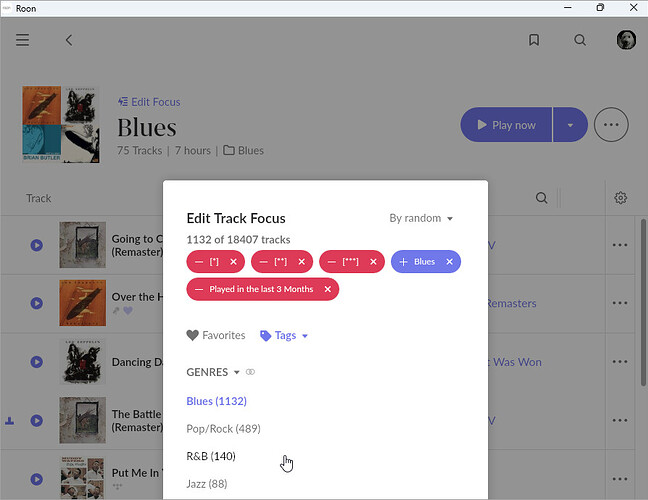Filter tracks with the track list search icon
Screen dimensions: 648x500
pos(541,198)
